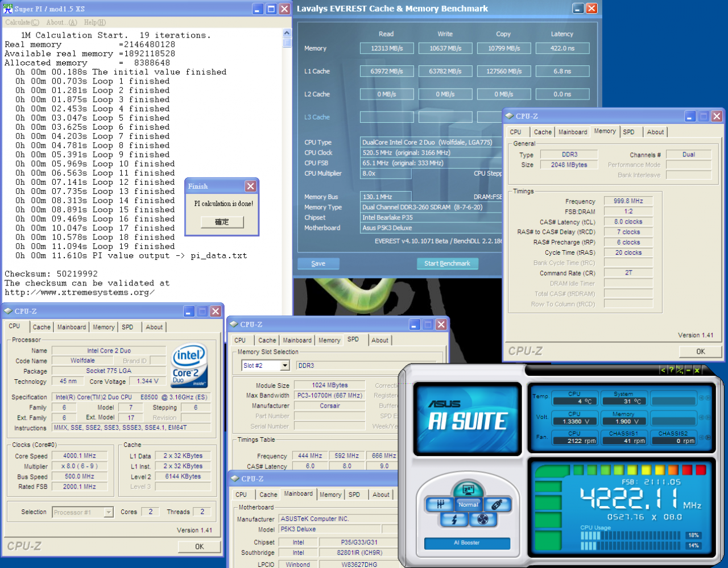Image resolution: width=728 pixels, height=568 pixels.
Task: Click the xtremesystems.org URL text in Super PI
Action: [x=80, y=292]
